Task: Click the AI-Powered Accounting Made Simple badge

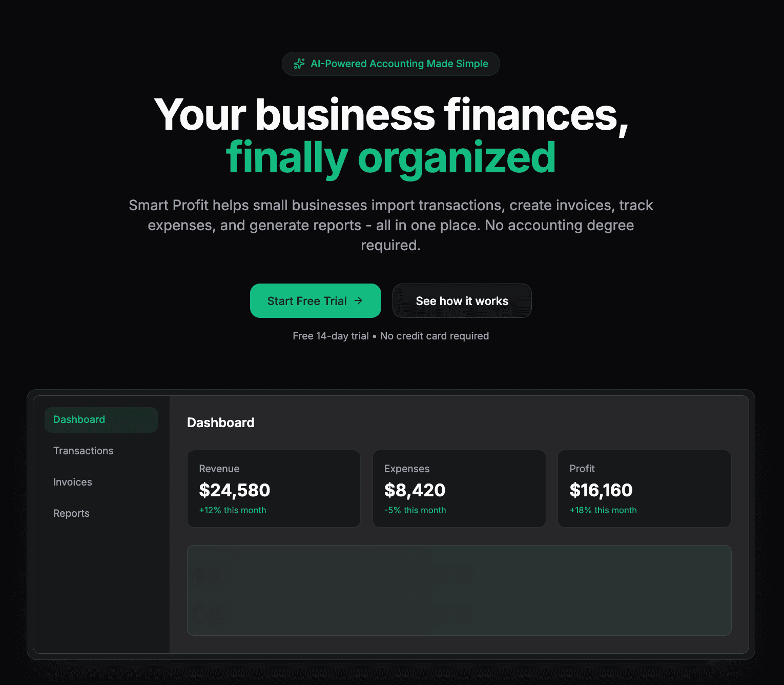Action: click(390, 64)
